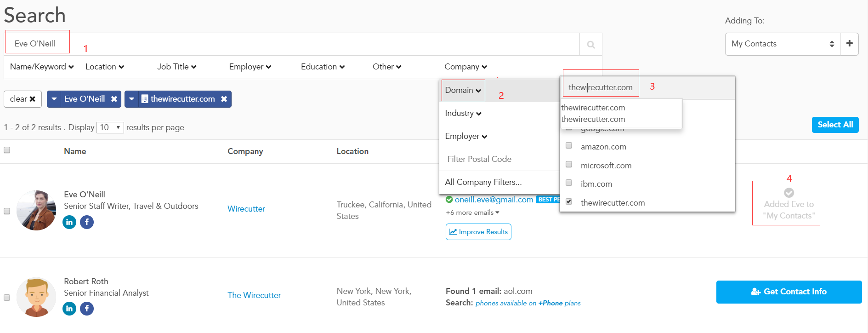Focus the main search input with Eve O'Neill
Screen dimensions: 868x333
tap(292, 44)
